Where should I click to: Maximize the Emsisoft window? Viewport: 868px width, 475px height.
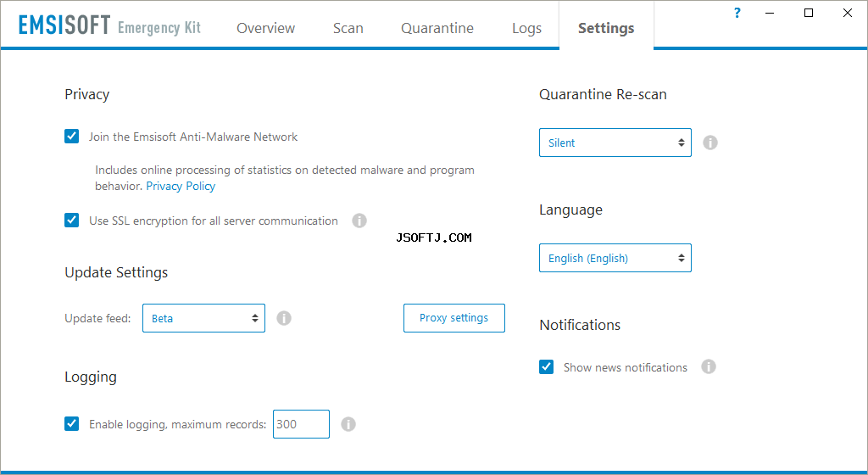coord(808,13)
